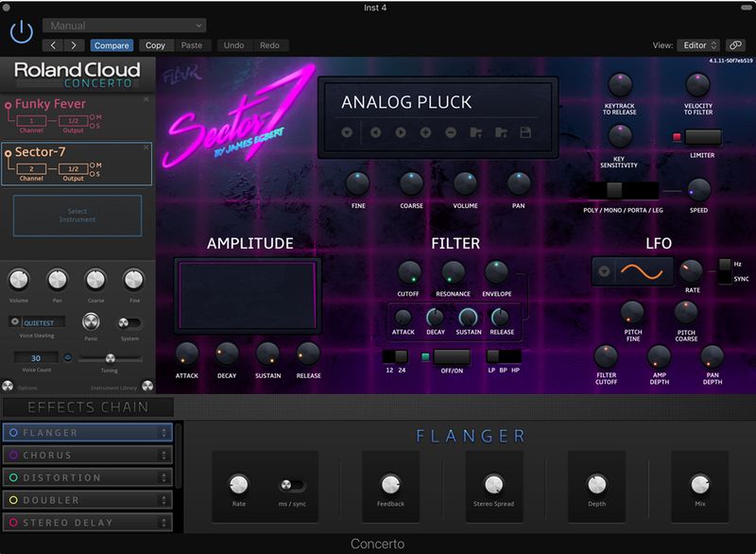
Task: Click the Undo button
Action: click(233, 45)
